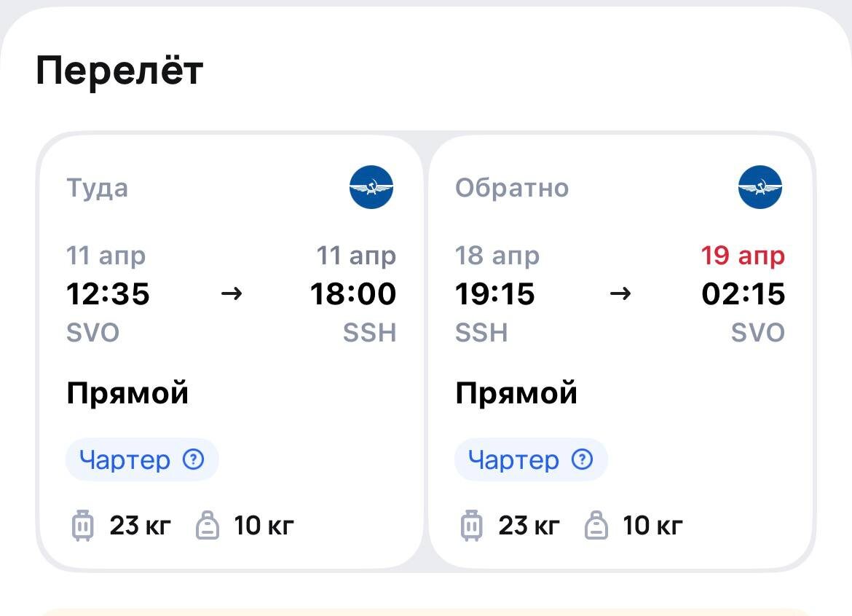
Task: Click the hand luggage backpack icon on outbound flight
Action: pos(207,524)
